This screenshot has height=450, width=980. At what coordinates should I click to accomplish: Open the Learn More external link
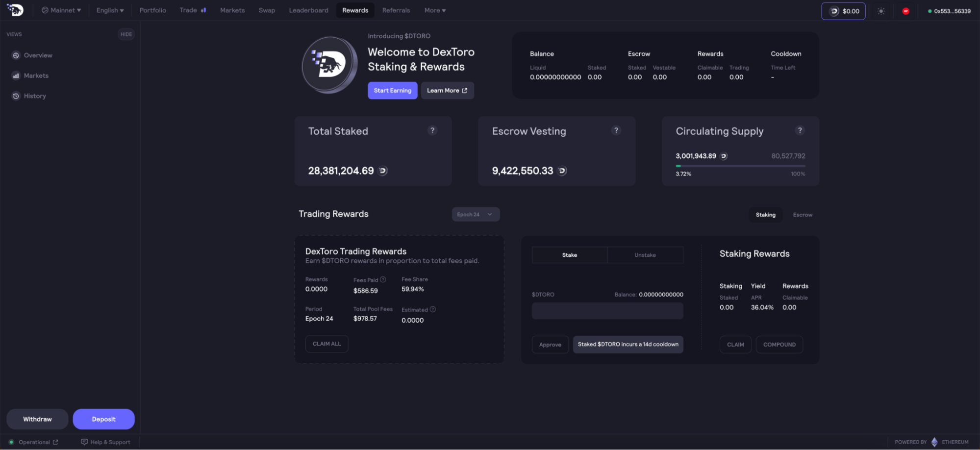click(x=447, y=91)
